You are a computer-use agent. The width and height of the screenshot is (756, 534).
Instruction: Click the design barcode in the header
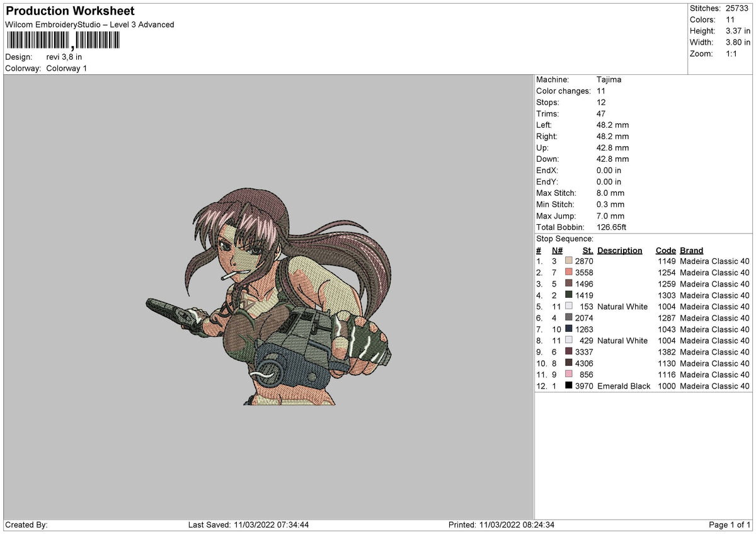(62, 42)
